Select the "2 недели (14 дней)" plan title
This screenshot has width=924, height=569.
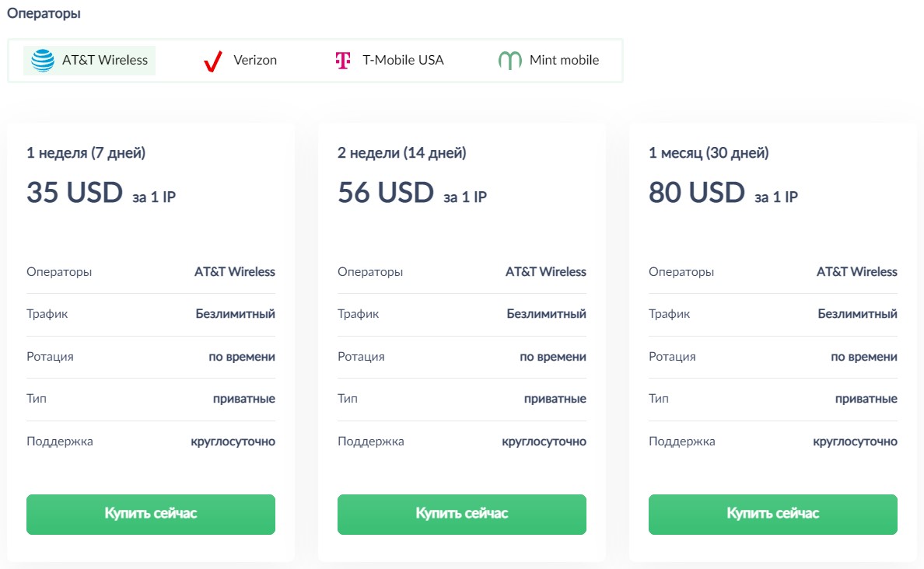point(402,153)
